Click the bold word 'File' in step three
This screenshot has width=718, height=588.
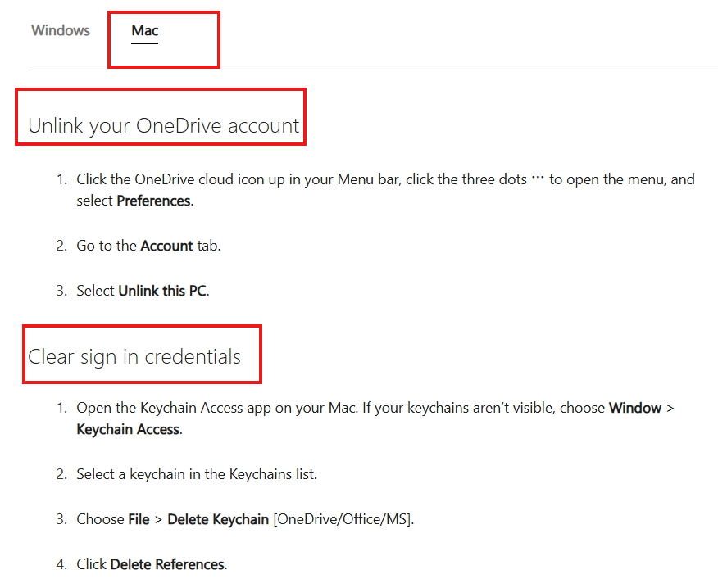pos(139,519)
